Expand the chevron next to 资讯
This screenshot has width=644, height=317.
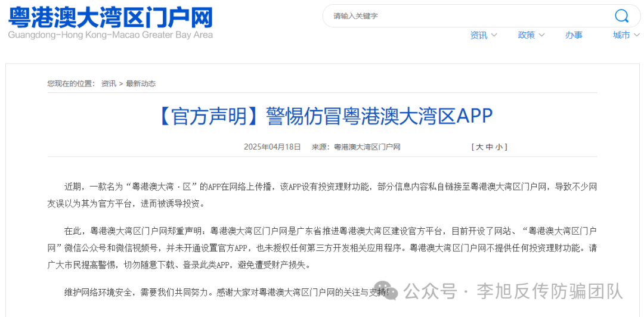[494, 35]
